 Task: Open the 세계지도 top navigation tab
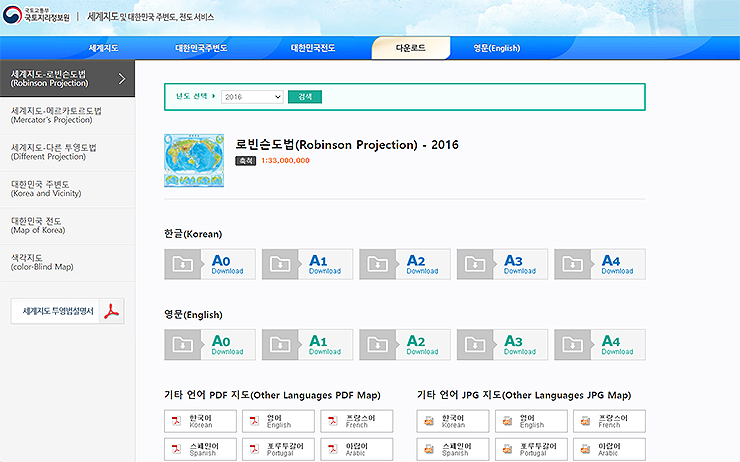103,48
